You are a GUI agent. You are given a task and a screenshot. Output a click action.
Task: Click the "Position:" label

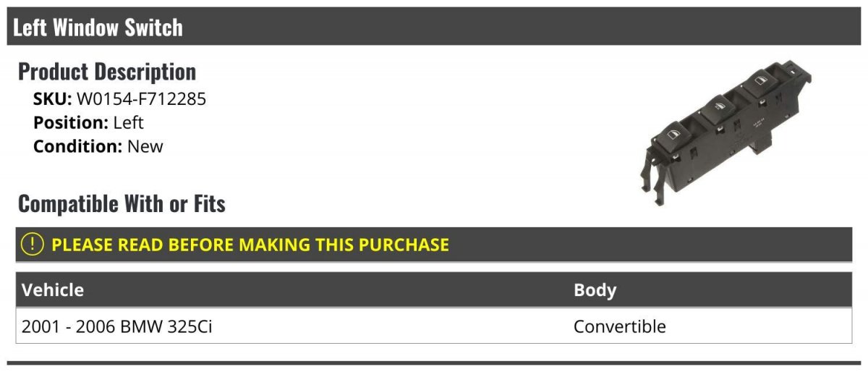71,122
